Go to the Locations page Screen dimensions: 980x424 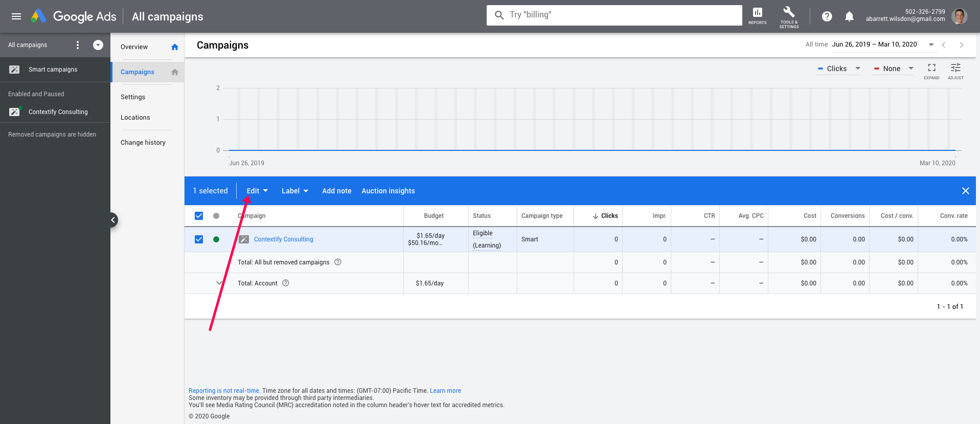coord(135,118)
